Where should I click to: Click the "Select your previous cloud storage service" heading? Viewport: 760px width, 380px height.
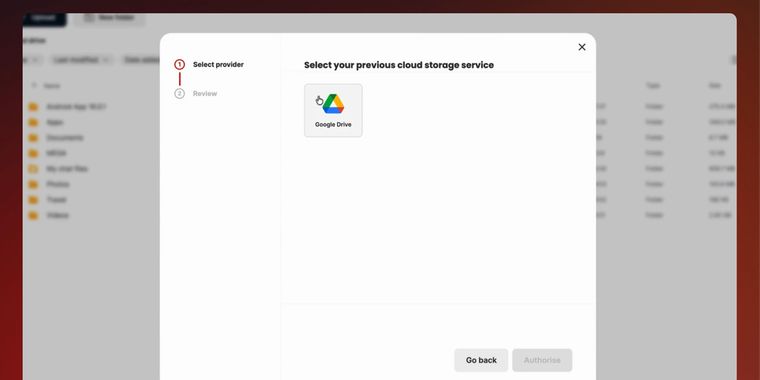point(399,65)
